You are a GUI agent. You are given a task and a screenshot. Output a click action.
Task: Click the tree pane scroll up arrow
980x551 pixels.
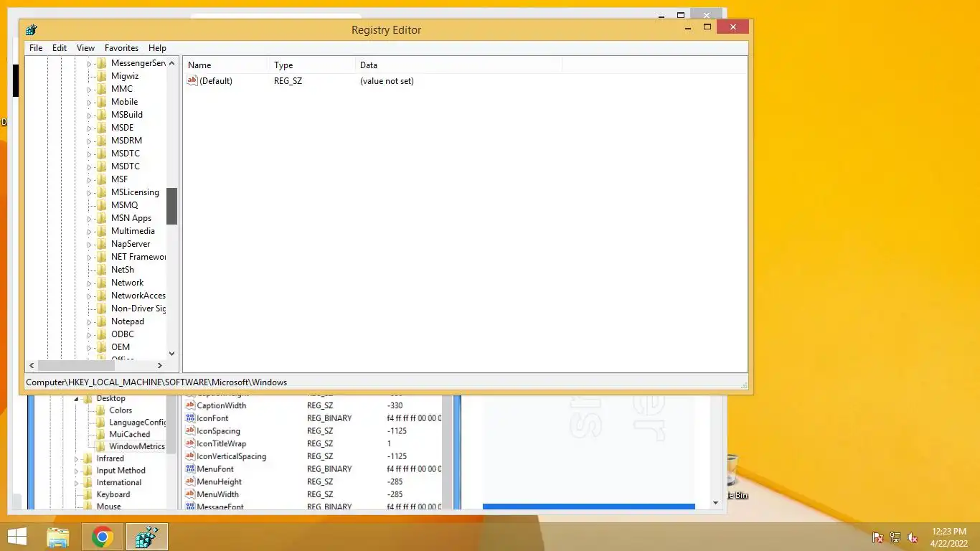171,63
